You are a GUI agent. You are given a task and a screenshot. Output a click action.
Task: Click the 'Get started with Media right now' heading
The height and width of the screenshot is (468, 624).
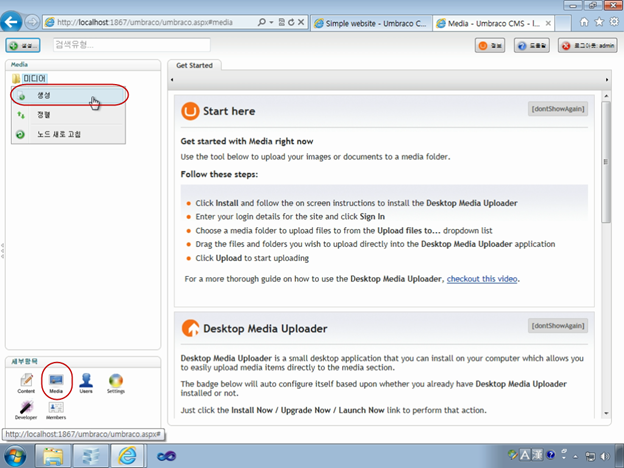coord(247,141)
